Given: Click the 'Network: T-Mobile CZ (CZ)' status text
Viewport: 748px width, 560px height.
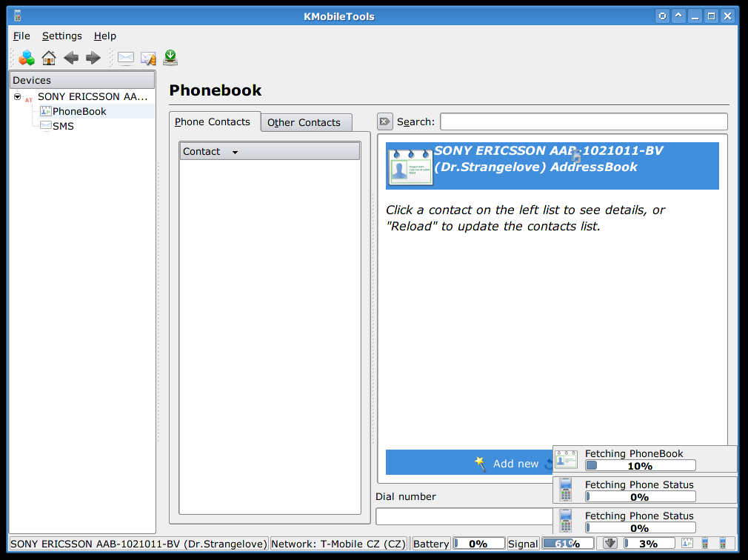Looking at the screenshot, I should click(338, 544).
